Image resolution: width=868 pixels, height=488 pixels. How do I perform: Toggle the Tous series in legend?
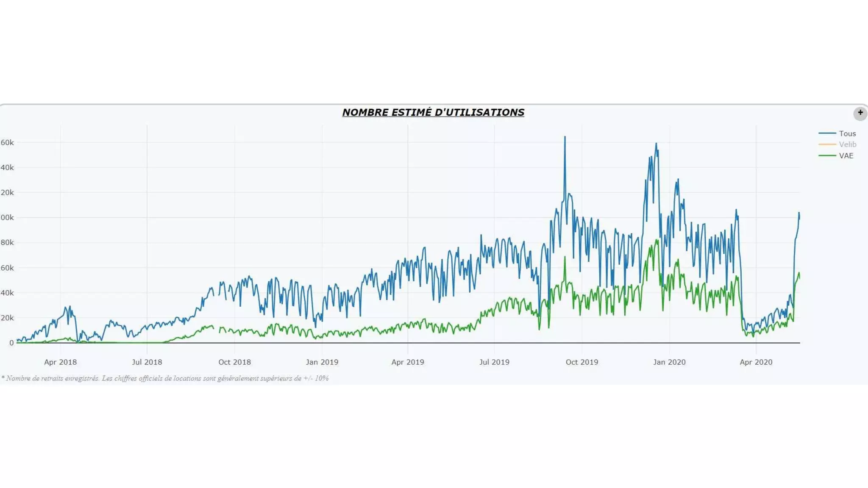click(847, 133)
